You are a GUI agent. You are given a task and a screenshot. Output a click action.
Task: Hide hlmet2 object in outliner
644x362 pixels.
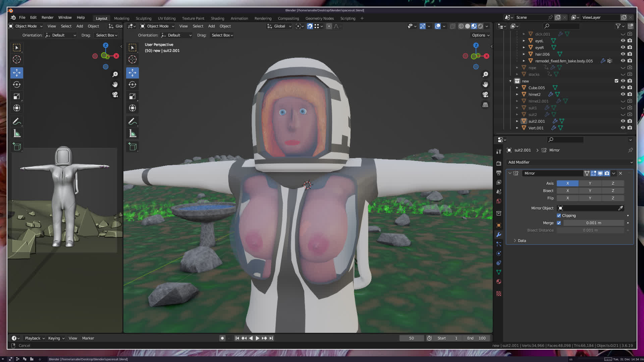623,94
